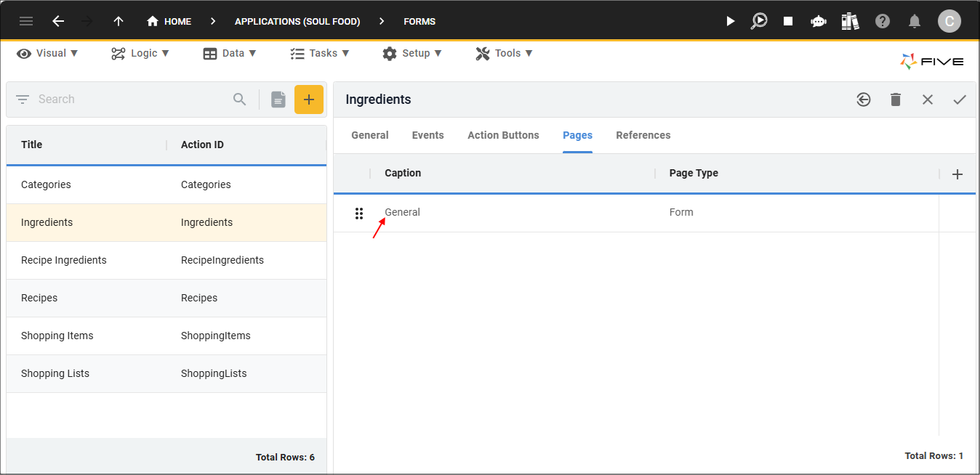Go back with the left arrow
The image size is (980, 475).
(58, 21)
